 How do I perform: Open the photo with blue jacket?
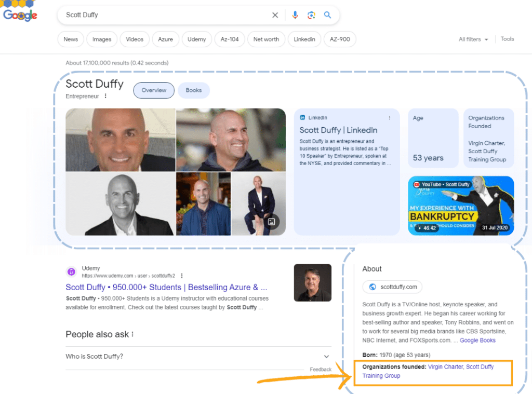[x=204, y=204]
